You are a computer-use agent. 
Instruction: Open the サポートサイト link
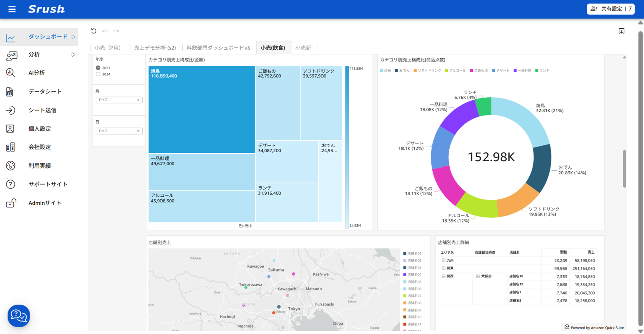[48, 184]
